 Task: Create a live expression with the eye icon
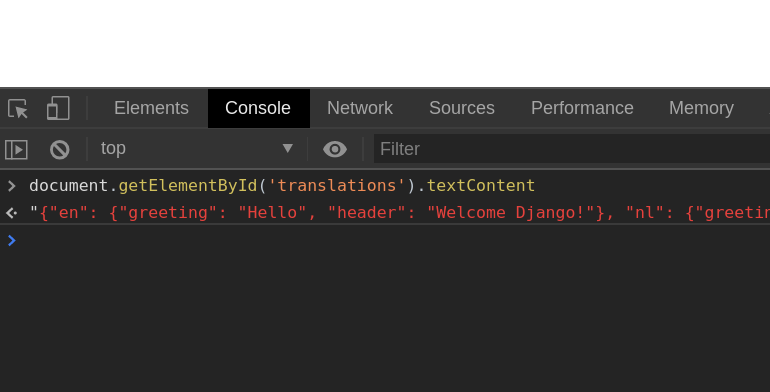[x=335, y=149]
